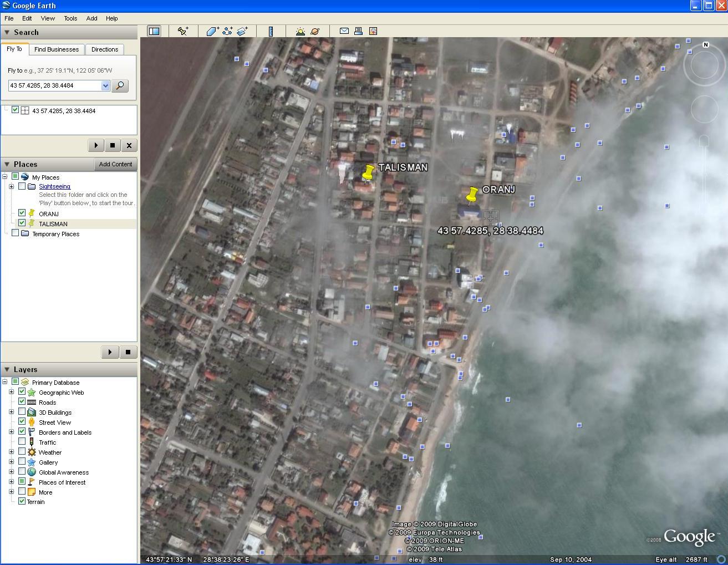Select Primary Database in Layers
This screenshot has width=728, height=565.
pyautogui.click(x=55, y=383)
